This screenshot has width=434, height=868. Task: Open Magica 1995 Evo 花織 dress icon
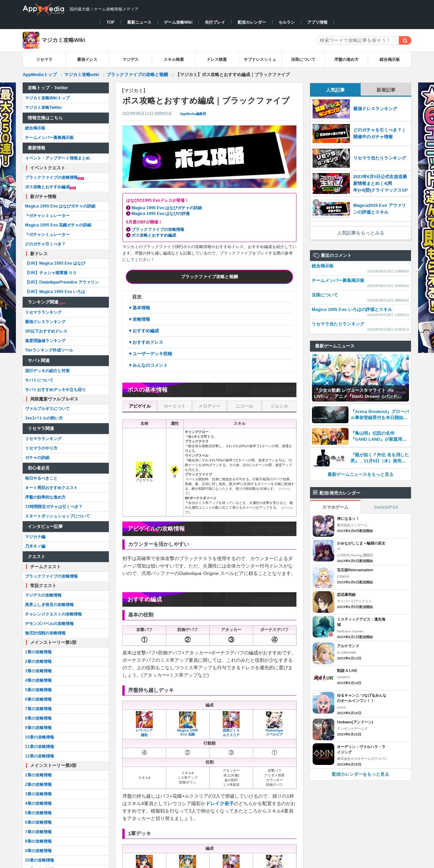click(188, 719)
